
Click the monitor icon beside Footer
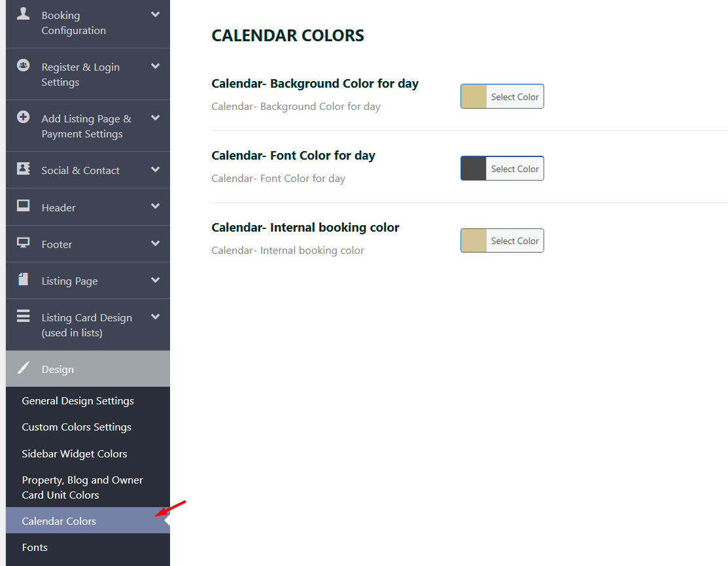tap(23, 243)
